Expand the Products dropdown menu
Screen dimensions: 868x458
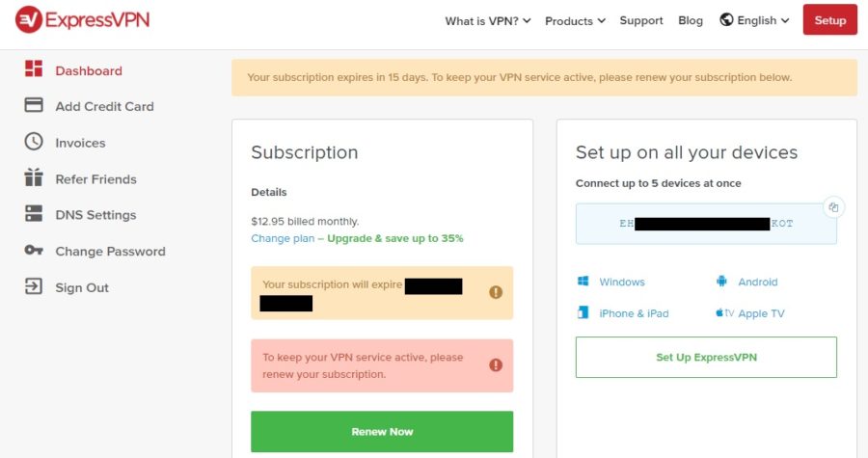click(575, 20)
